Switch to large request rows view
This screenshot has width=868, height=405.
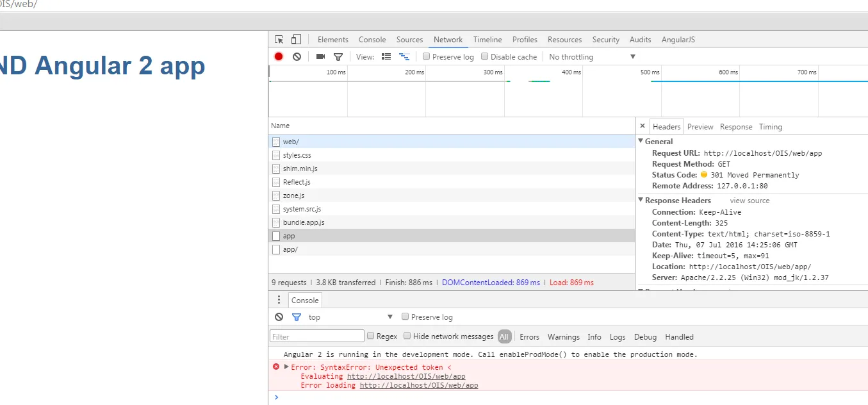tap(386, 56)
